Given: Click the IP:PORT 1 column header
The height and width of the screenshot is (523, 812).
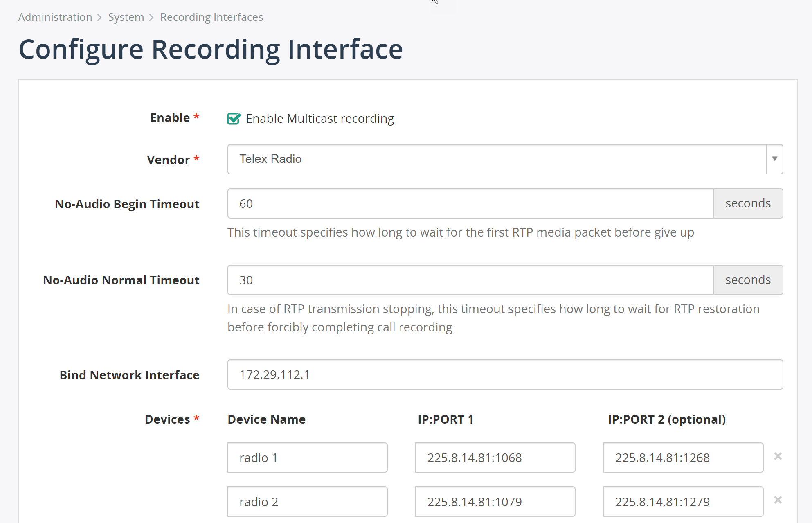Looking at the screenshot, I should point(445,419).
